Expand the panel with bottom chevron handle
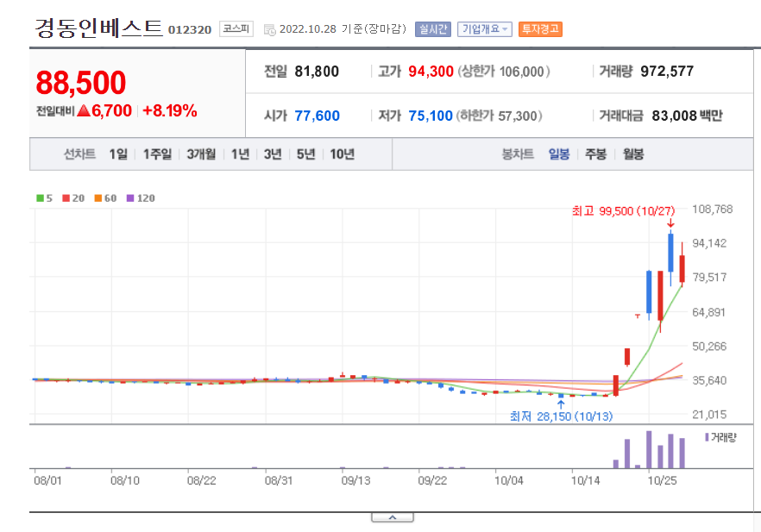Viewport: 761px width, 532px height. [393, 517]
